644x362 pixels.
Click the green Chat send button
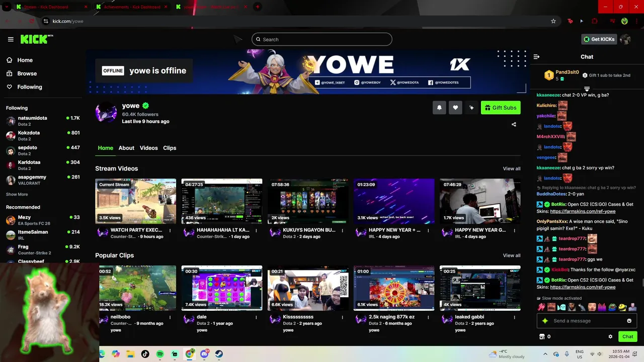coord(627,337)
